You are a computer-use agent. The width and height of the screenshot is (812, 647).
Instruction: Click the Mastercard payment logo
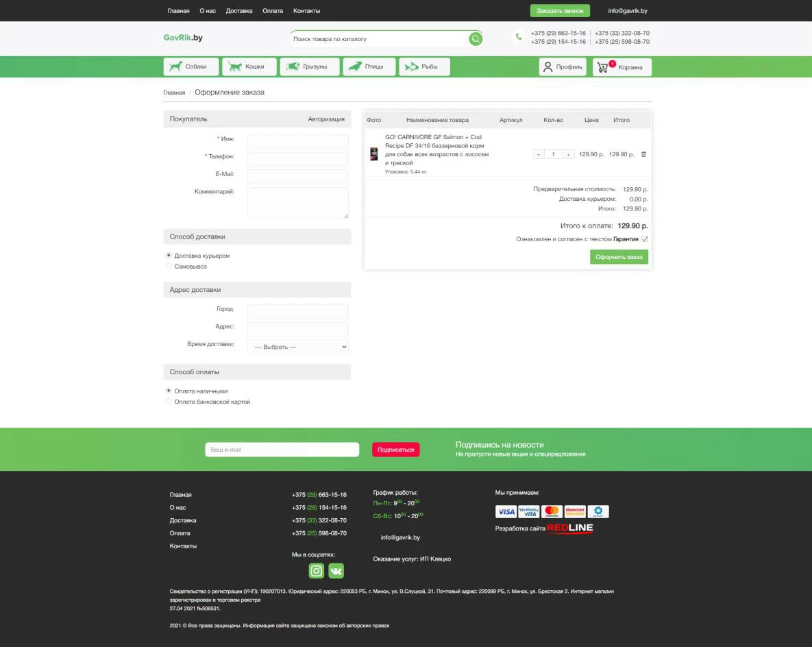coord(552,512)
